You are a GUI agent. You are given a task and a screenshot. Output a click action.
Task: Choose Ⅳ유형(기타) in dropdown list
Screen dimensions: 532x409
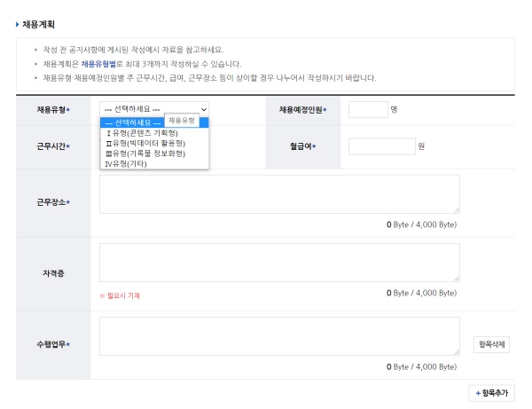(x=127, y=163)
